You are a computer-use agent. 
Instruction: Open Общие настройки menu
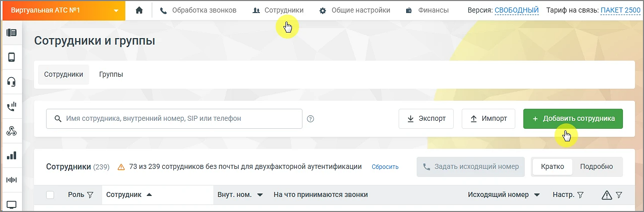pyautogui.click(x=354, y=10)
